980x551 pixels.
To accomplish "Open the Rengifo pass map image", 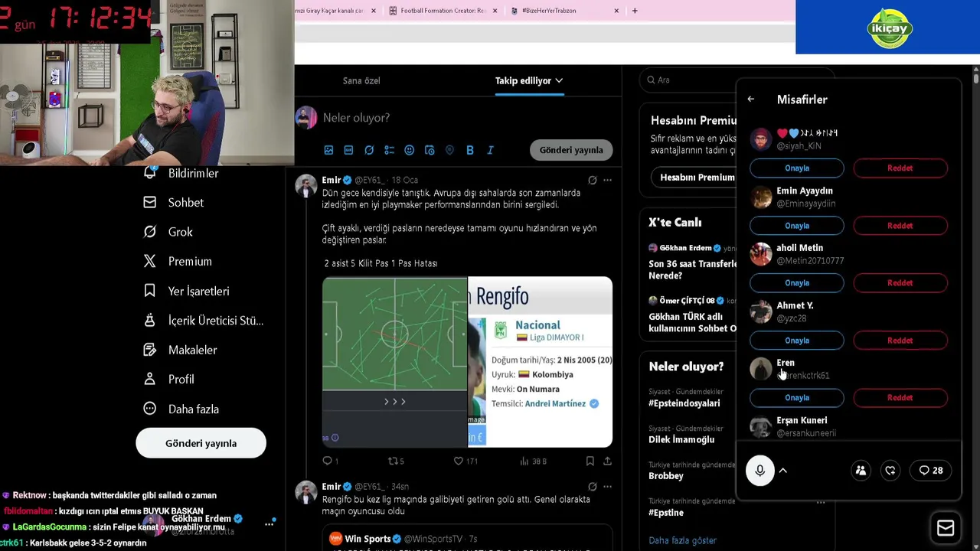I will [x=394, y=362].
